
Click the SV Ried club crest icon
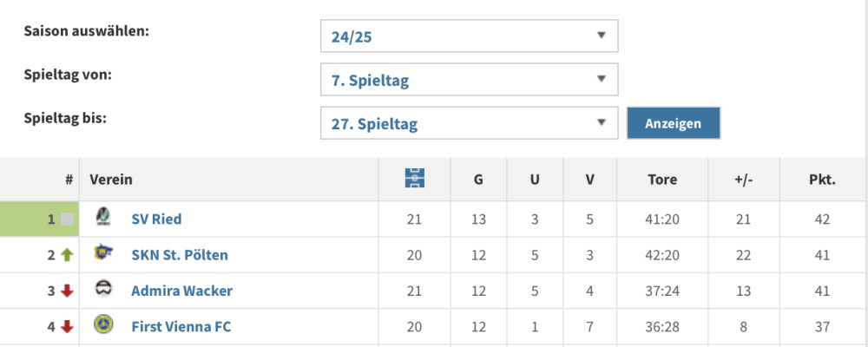point(103,218)
